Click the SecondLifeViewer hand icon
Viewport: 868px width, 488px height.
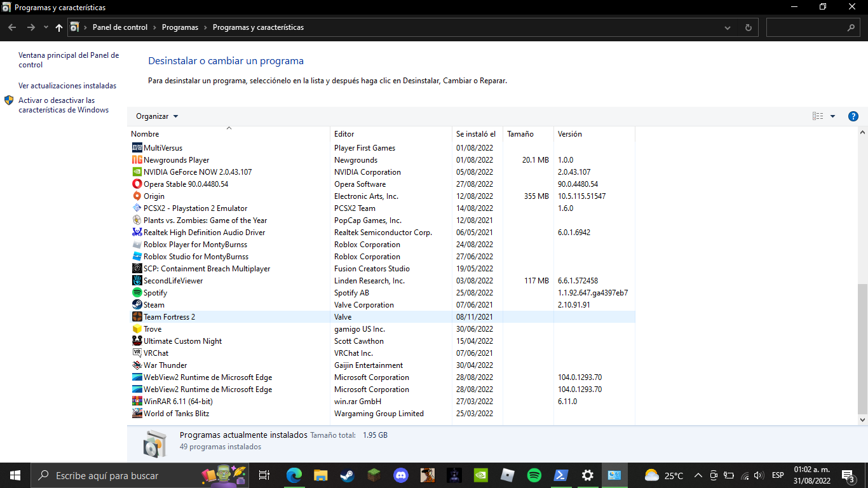(137, 281)
